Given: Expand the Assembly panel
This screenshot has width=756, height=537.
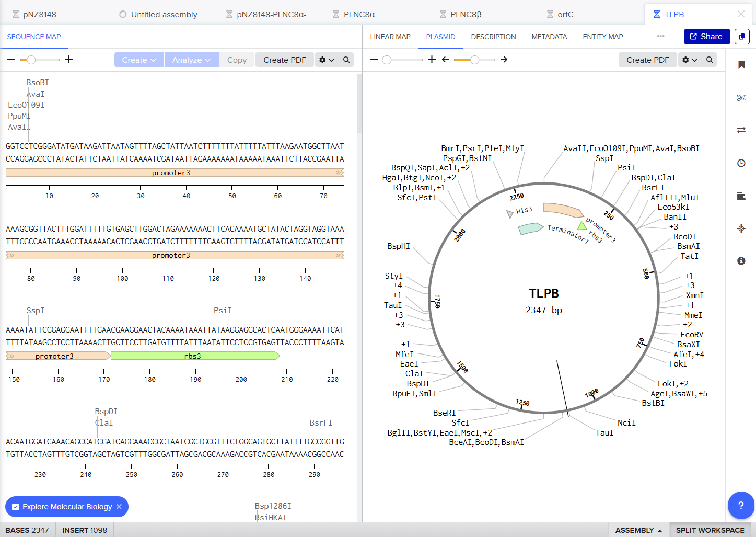Looking at the screenshot, I should click(638, 530).
